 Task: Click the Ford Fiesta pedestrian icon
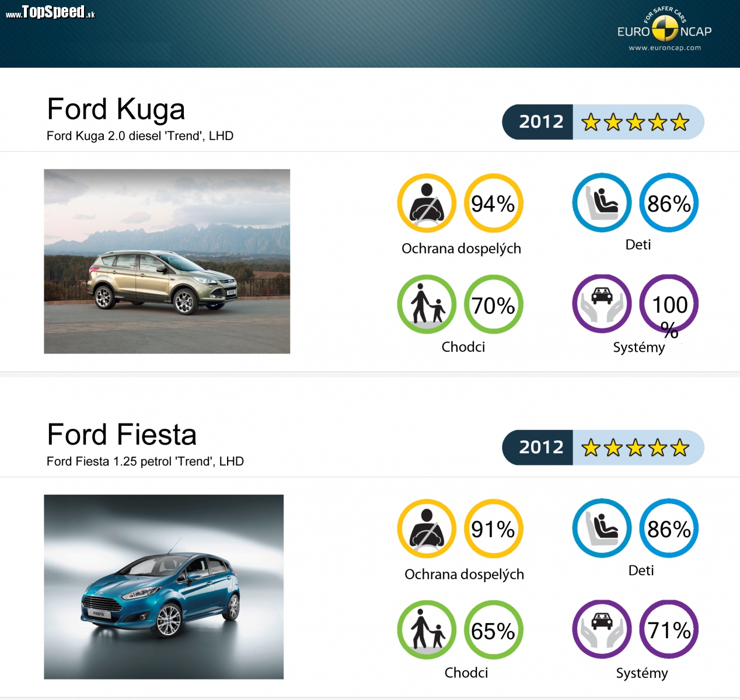[x=427, y=630]
